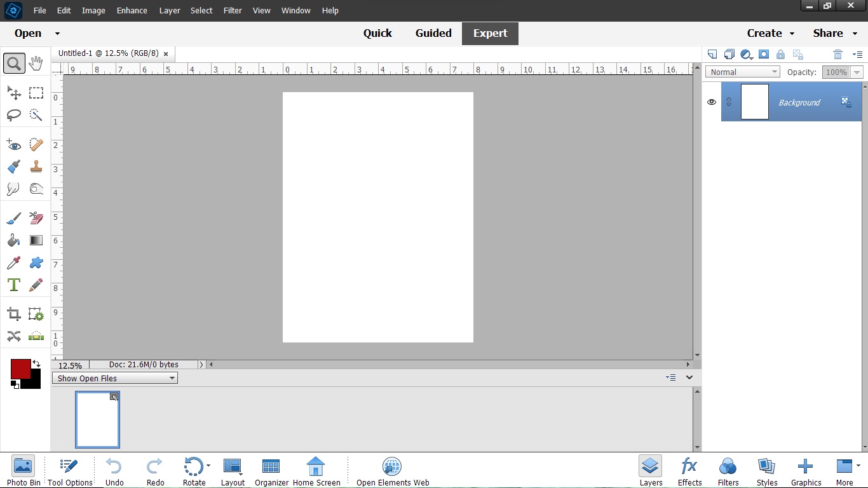Open the Opacity dropdown arrow

pos(857,72)
